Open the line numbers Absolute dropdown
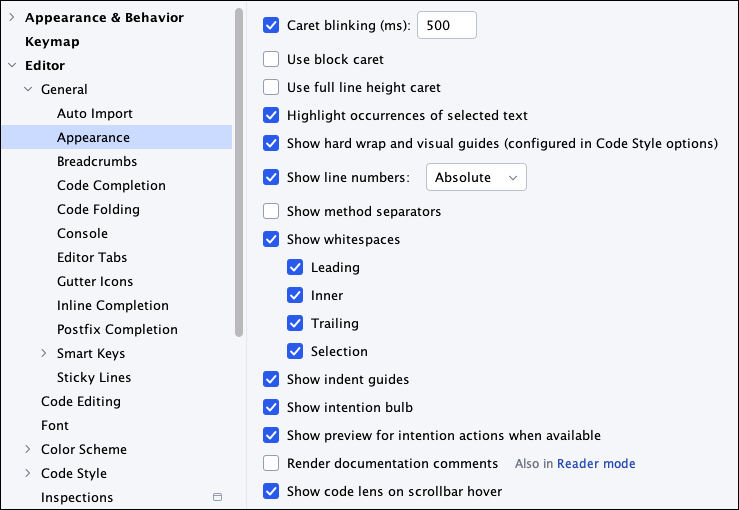This screenshot has width=739, height=510. tap(476, 177)
